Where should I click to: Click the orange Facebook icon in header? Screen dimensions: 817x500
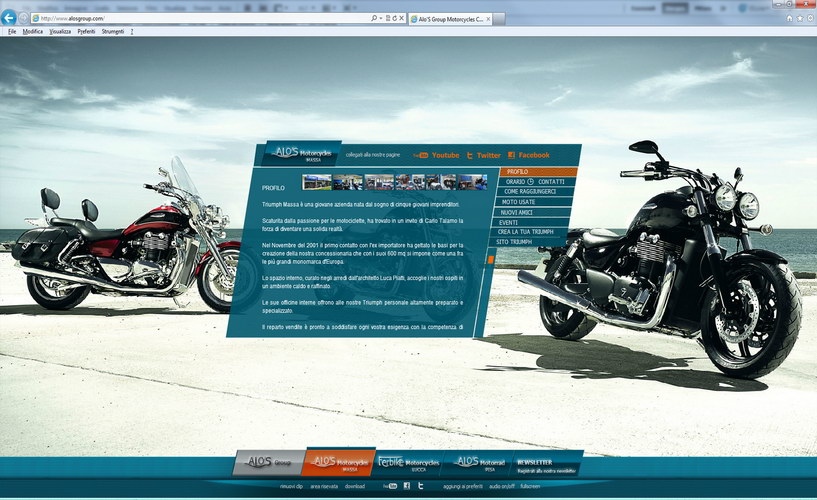click(511, 155)
